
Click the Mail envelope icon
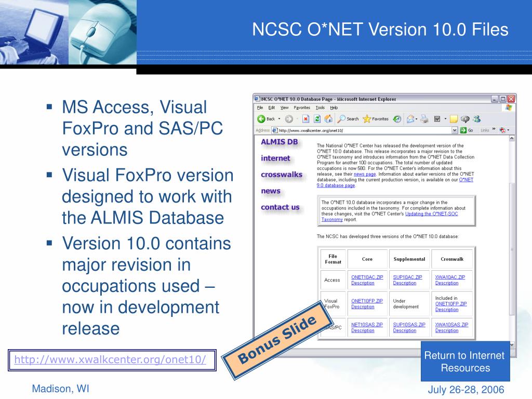[410, 119]
